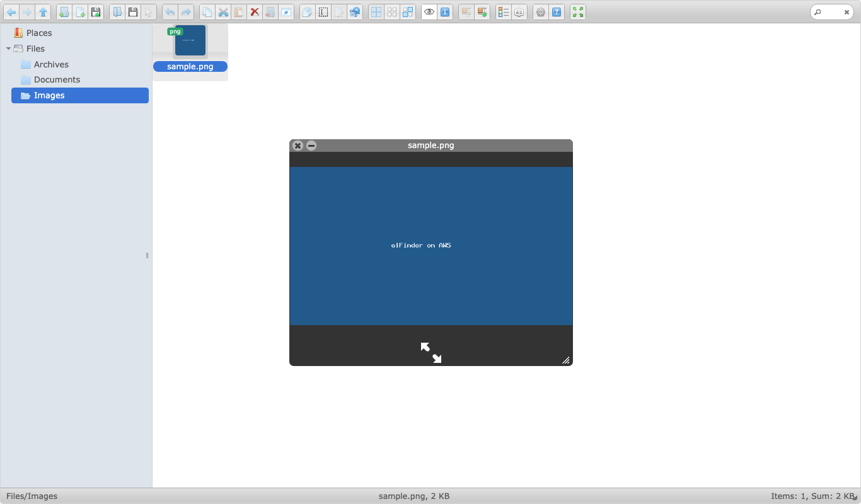861x504 pixels.
Task: Download sample.png using the floppy disk icon
Action: point(133,12)
